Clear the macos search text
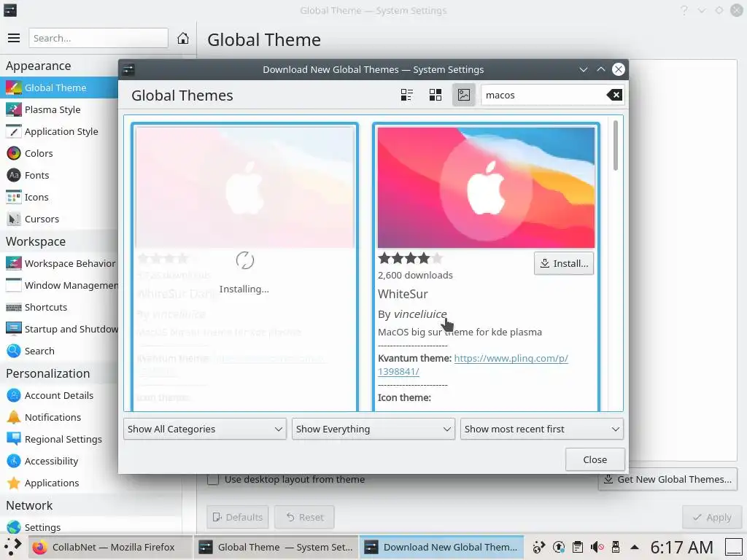747x560 pixels. tap(614, 95)
